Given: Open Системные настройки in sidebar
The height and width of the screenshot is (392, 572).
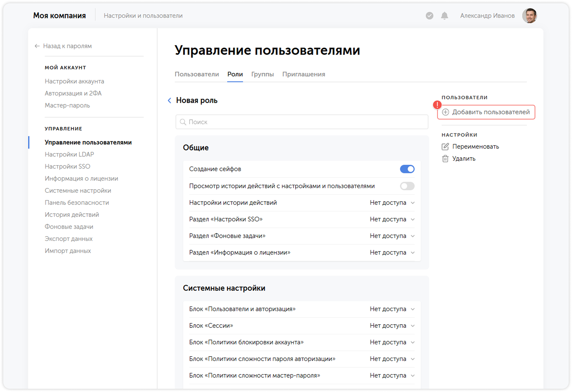Looking at the screenshot, I should pyautogui.click(x=78, y=191).
